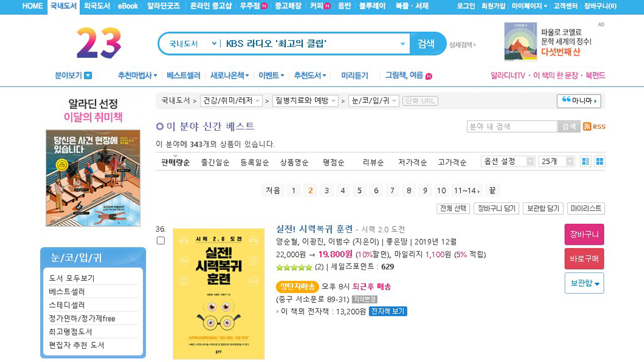The width and height of the screenshot is (644, 362).
Task: Open the 실전! 시력복귀 훈련 title link
Action: pyautogui.click(x=314, y=229)
